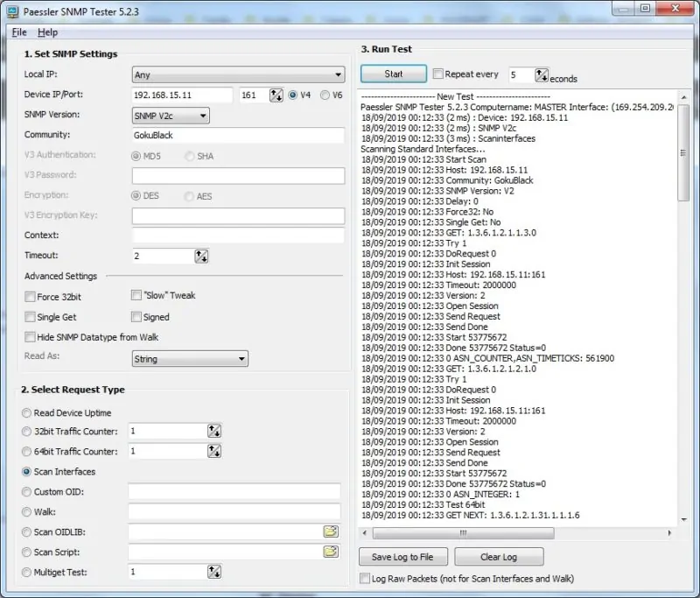700x598 pixels.
Task: Open the File menu
Action: (x=19, y=32)
